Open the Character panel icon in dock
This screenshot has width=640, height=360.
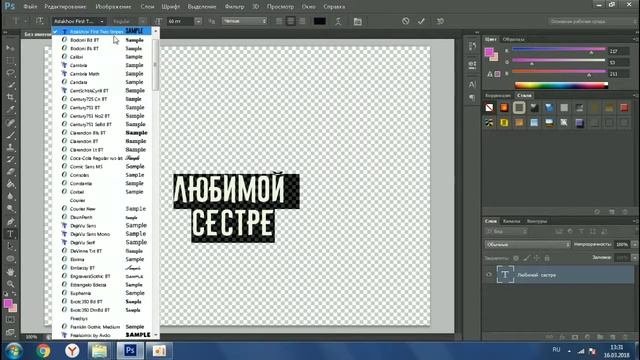(x=472, y=84)
